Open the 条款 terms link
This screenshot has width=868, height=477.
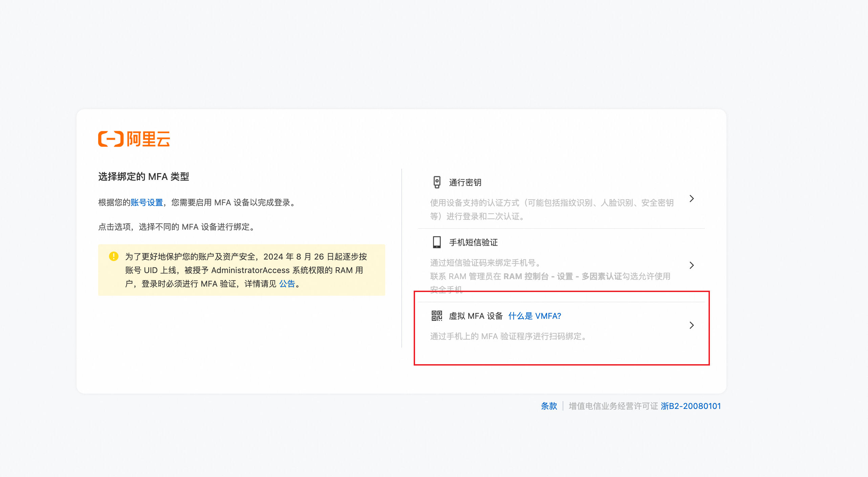(549, 406)
